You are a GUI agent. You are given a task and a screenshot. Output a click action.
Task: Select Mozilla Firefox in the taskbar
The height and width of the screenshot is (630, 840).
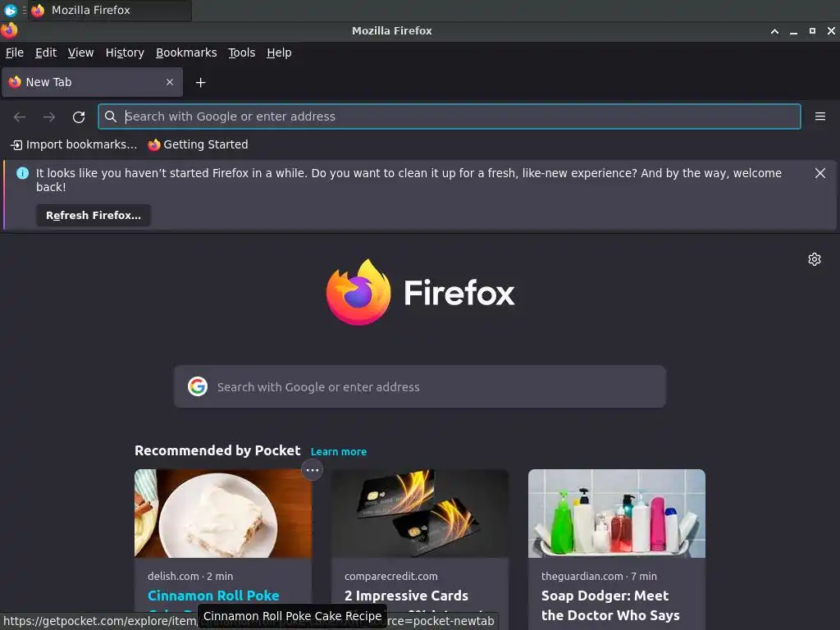coord(110,10)
